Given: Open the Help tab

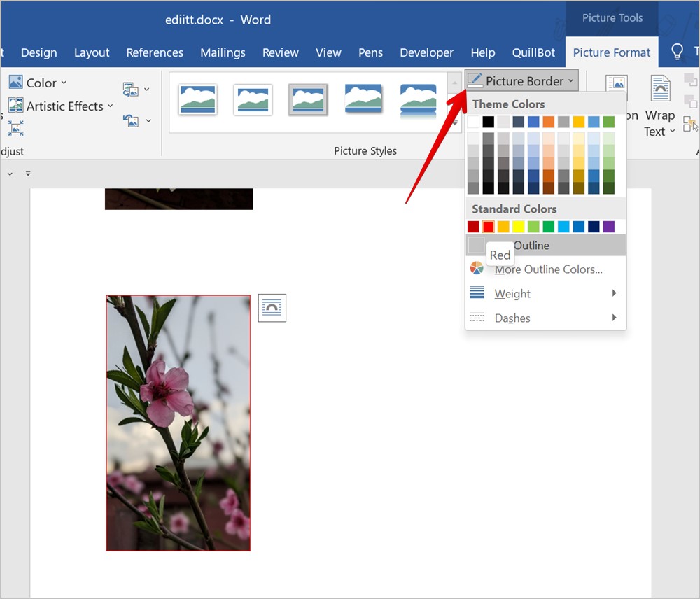Looking at the screenshot, I should [482, 52].
